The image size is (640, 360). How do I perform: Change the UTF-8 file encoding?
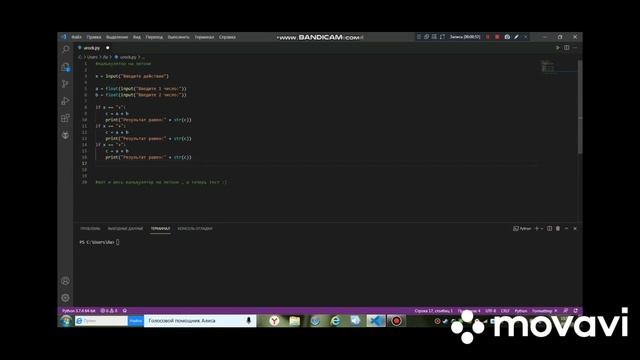[x=491, y=311]
